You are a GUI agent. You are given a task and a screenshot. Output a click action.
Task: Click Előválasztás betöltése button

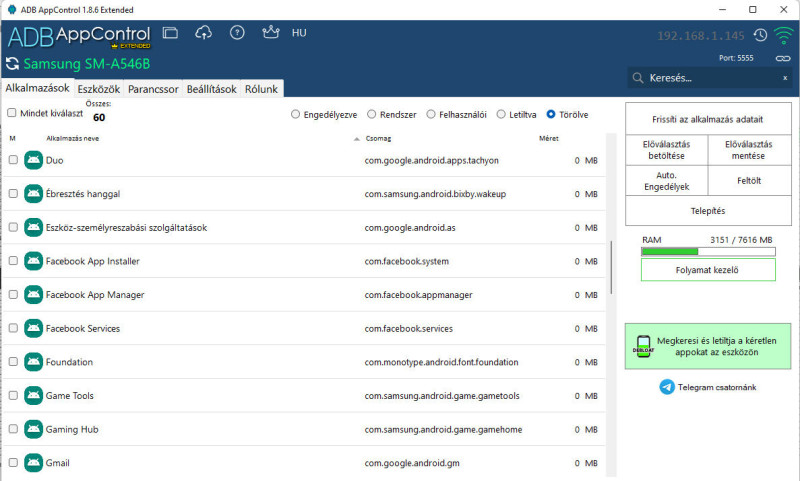coord(667,150)
